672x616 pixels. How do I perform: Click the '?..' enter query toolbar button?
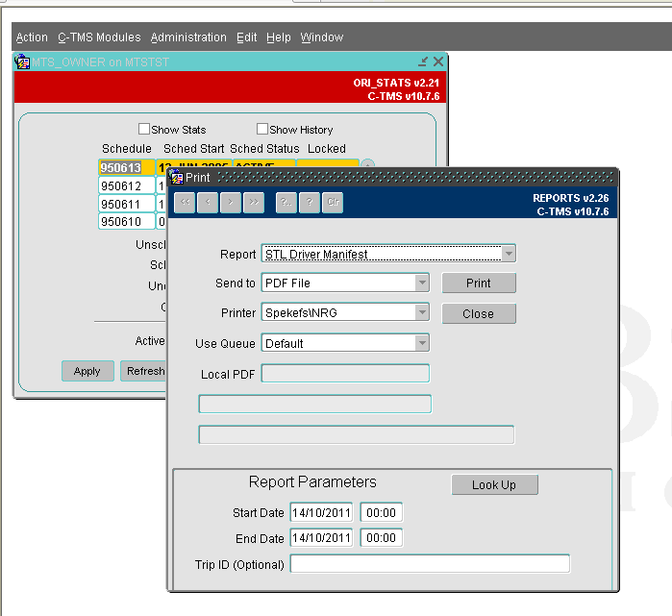[286, 202]
